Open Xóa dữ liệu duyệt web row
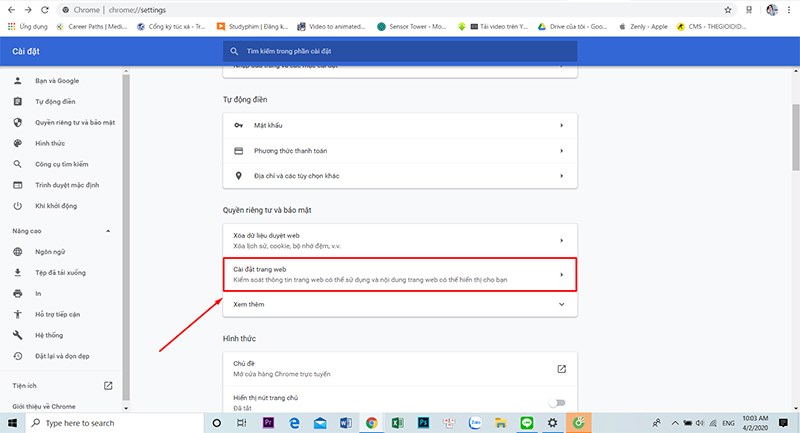The width and height of the screenshot is (800, 433). (x=400, y=240)
